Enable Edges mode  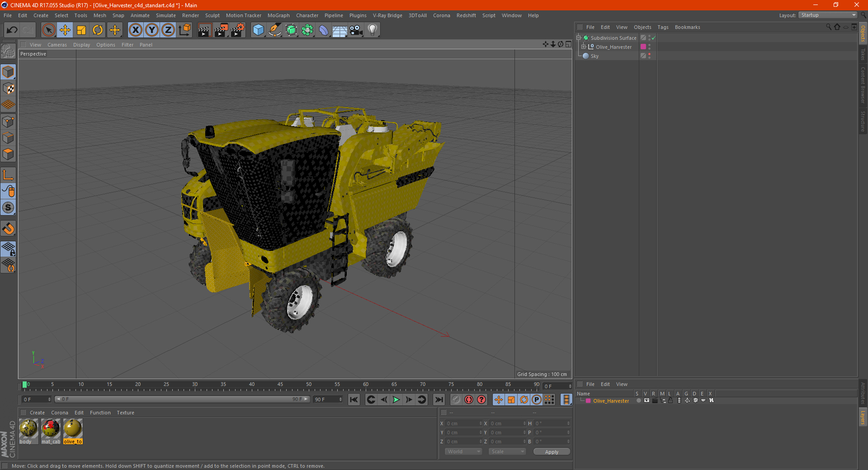[x=9, y=138]
